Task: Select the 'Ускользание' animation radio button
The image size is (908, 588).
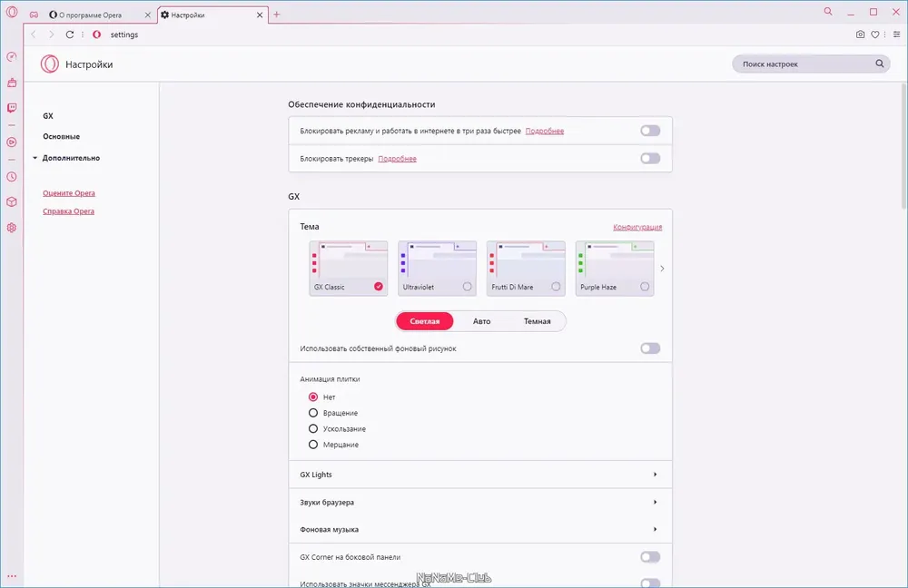Action: [313, 429]
